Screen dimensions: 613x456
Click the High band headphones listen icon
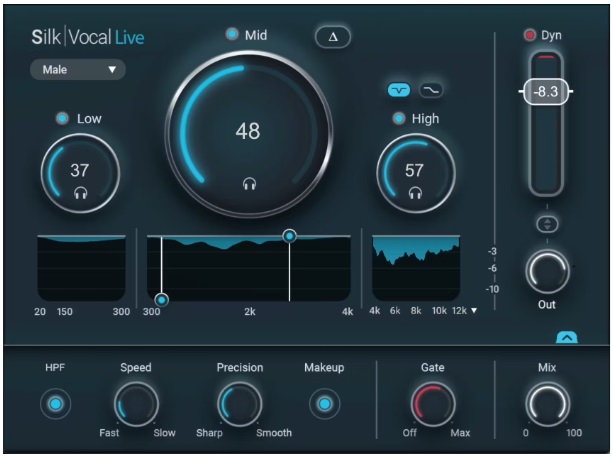[415, 193]
